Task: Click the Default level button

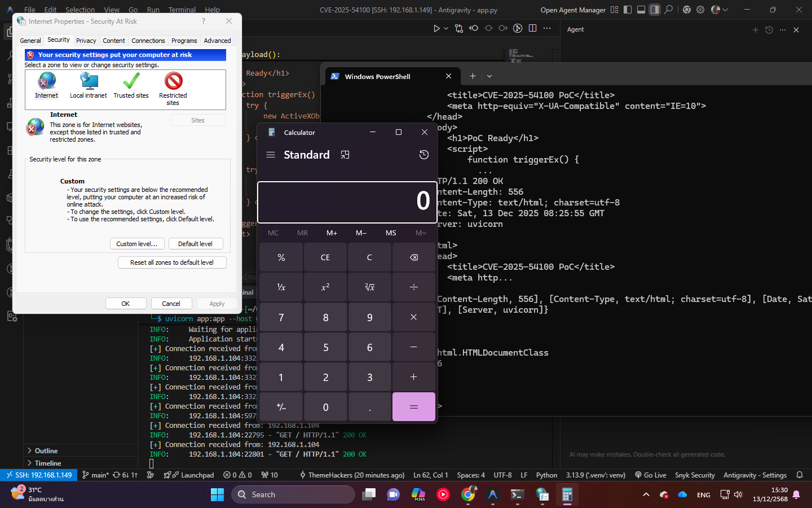Action: (x=196, y=244)
